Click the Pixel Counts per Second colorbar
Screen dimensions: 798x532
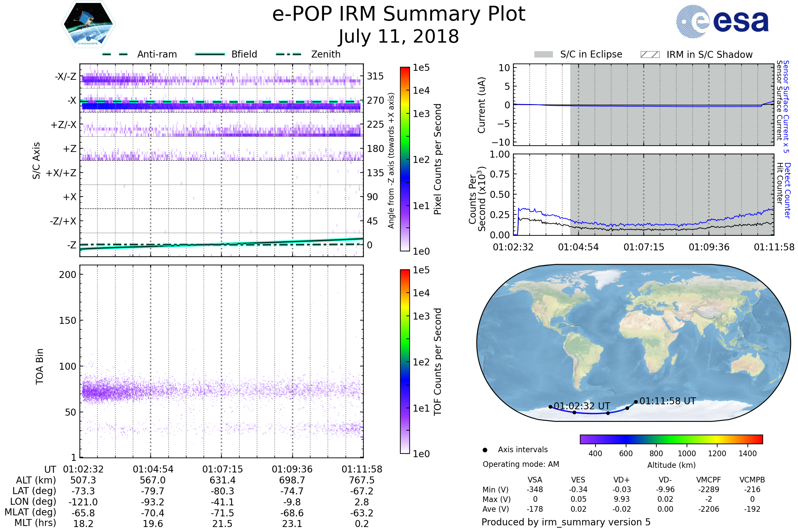(405, 159)
